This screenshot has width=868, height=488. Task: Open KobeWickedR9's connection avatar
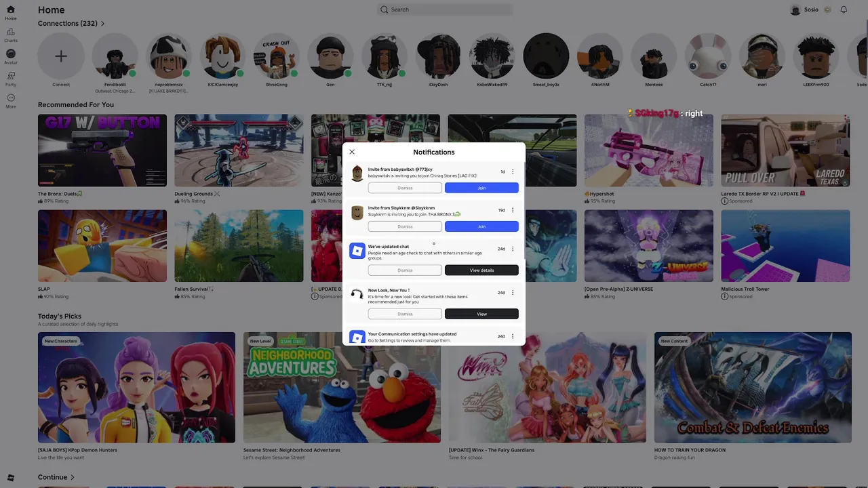click(492, 56)
